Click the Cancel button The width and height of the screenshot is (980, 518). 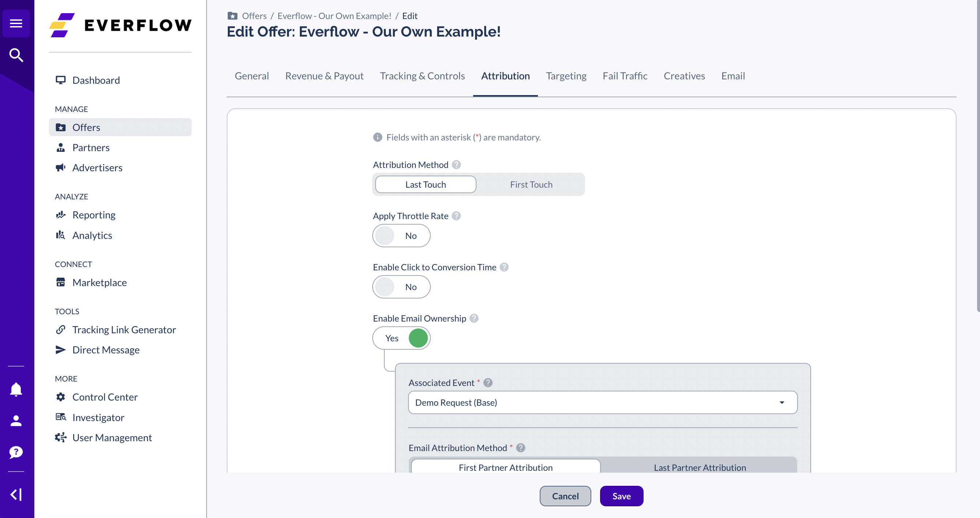566,496
